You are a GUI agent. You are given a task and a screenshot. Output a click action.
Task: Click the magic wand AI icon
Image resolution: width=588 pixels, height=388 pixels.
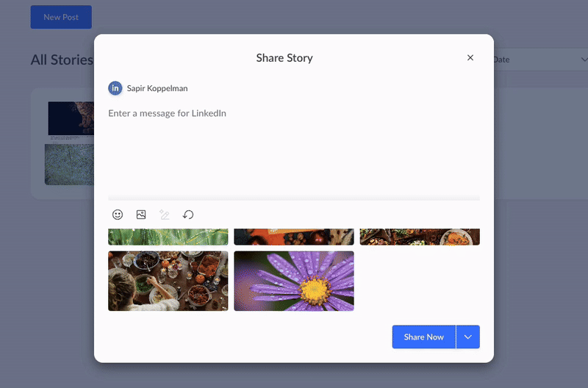click(x=165, y=215)
